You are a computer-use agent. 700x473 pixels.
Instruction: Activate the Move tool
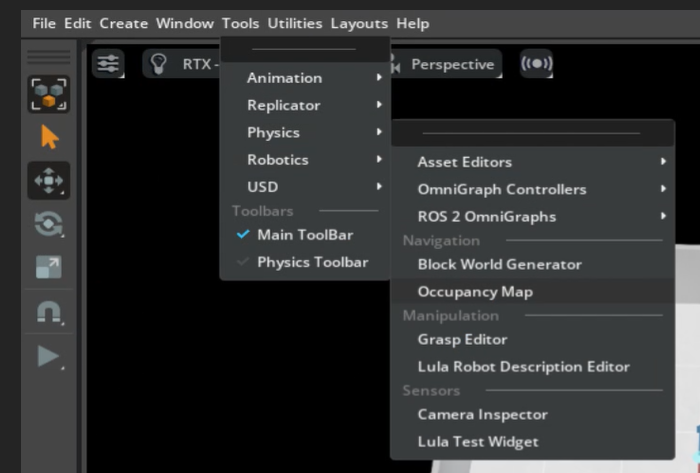[x=49, y=181]
